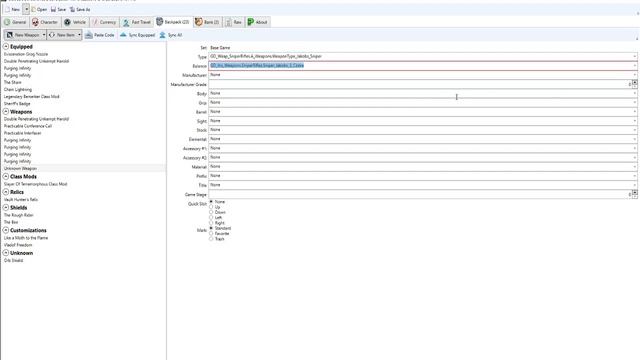Screen dimensions: 640x360
Task: Click into the Balance field
Action: coord(423,65)
